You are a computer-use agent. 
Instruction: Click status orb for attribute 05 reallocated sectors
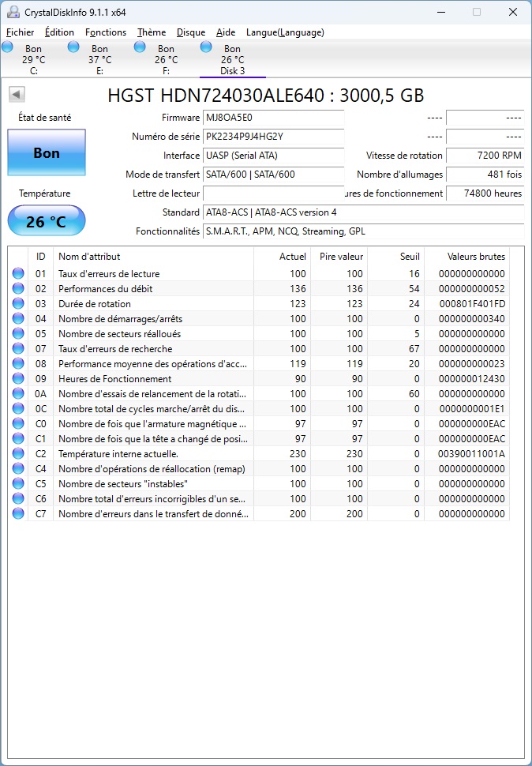pyautogui.click(x=18, y=334)
